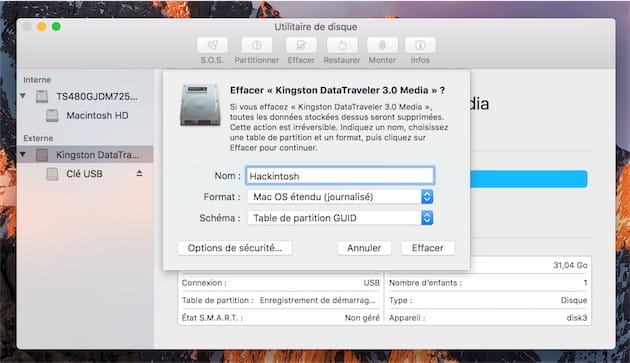Image resolution: width=630 pixels, height=363 pixels.
Task: Click the Externe section header
Action: point(38,138)
